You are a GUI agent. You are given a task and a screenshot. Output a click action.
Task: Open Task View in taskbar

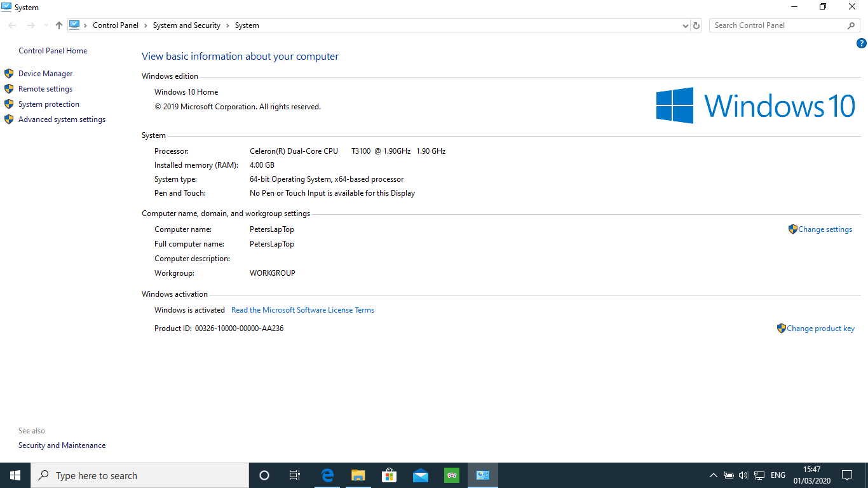(295, 475)
